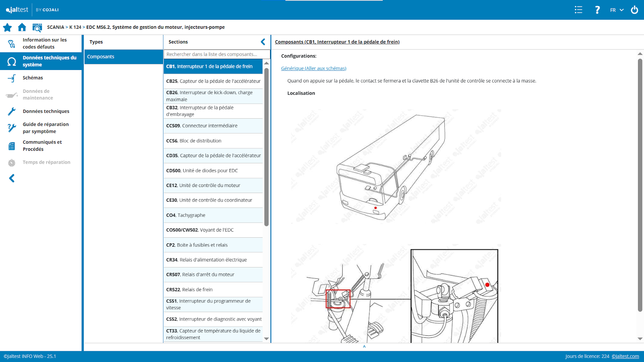
Task: Click the oil can maintenance data icon
Action: pos(12,95)
